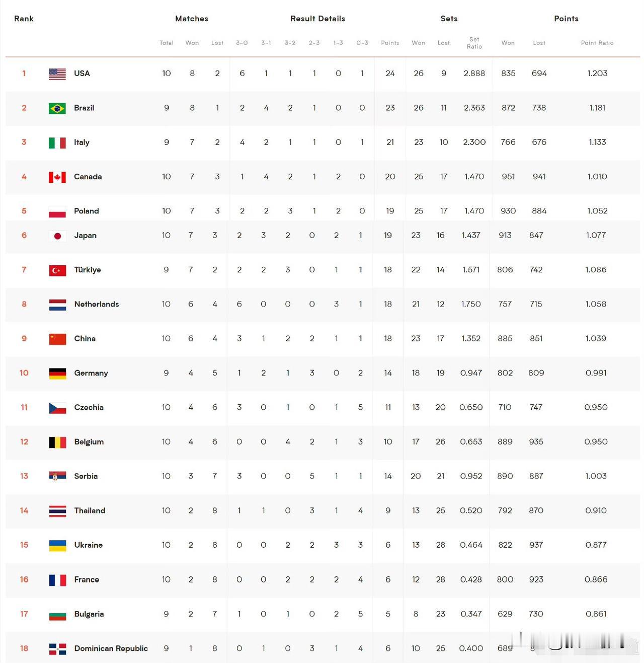Click the Brazil flag icon
The height and width of the screenshot is (663, 644).
point(57,108)
